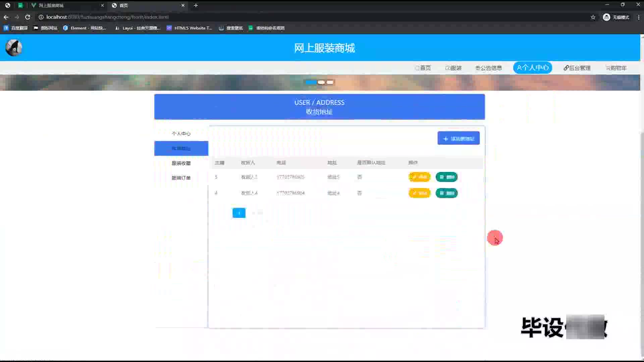
Task: Click the green 删除 button in row 5
Action: [x=446, y=177]
